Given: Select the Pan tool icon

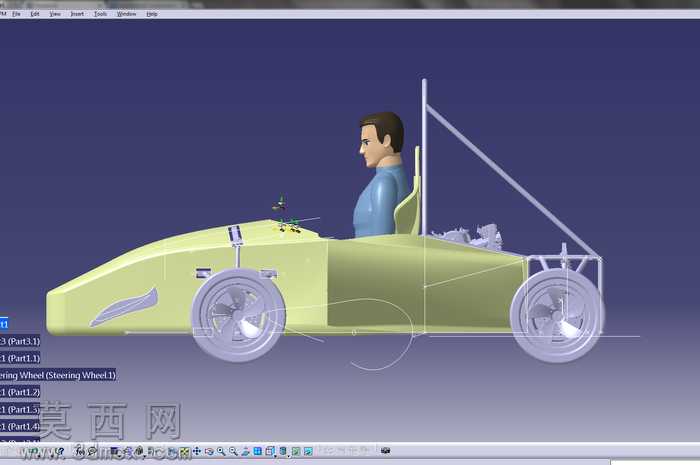Looking at the screenshot, I should click(196, 451).
